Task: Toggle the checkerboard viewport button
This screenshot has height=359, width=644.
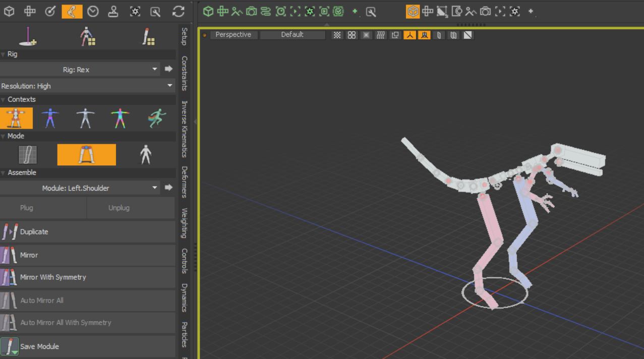Action: point(337,35)
